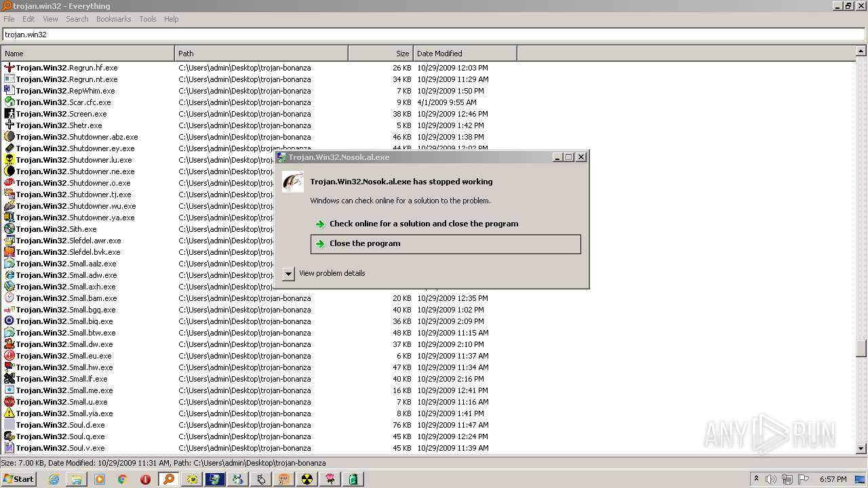The height and width of the screenshot is (488, 868).
Task: Click the radiation symbol taskbar program
Action: click(307, 479)
